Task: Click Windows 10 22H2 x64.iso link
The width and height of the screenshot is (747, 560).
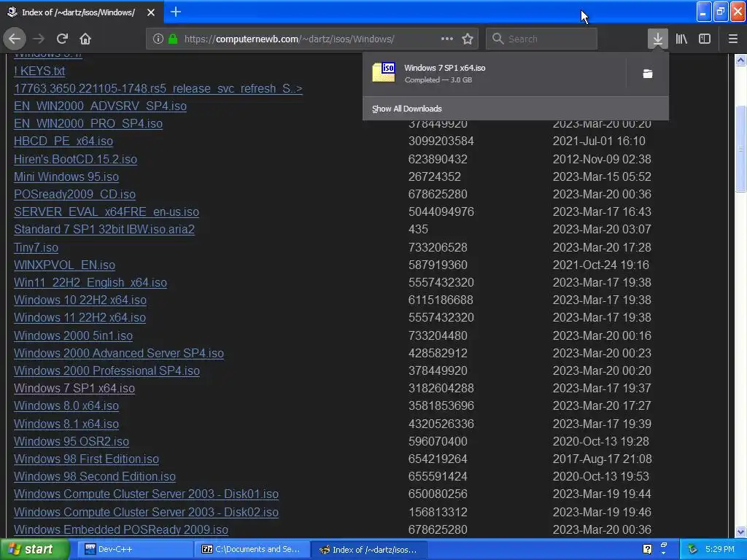Action: coord(80,300)
